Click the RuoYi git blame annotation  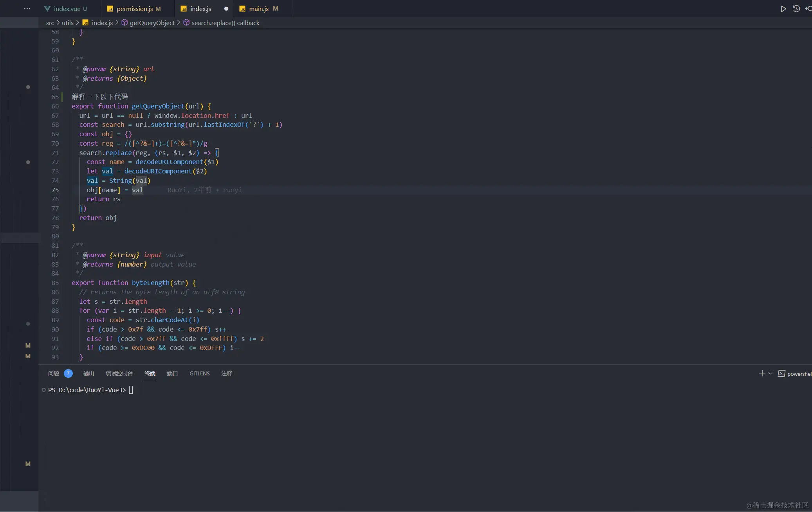[204, 190]
